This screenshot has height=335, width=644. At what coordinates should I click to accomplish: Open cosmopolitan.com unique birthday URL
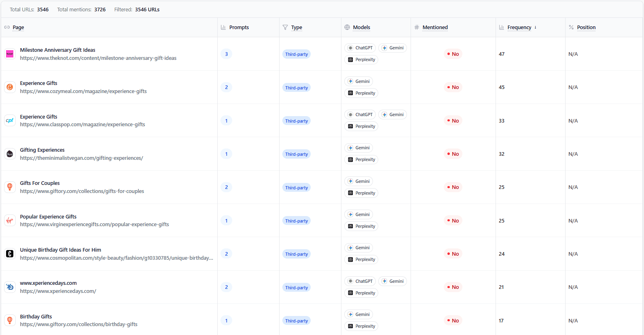coord(117,258)
